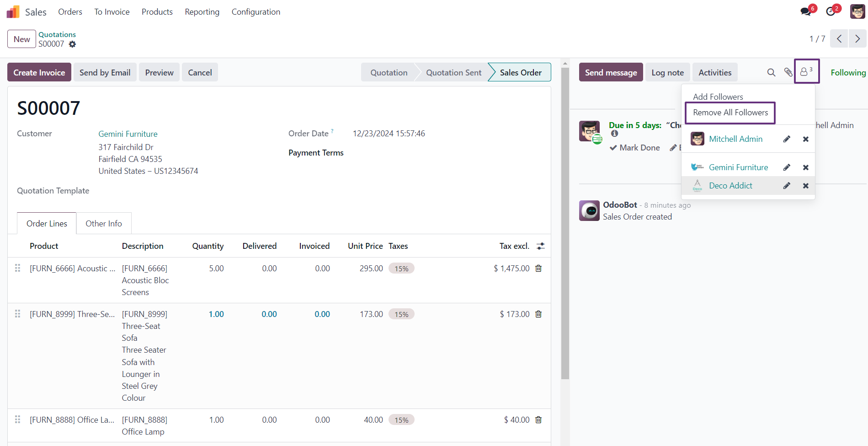Open Mitchell Admin follower link
Screen dimensions: 868x446
(735, 139)
